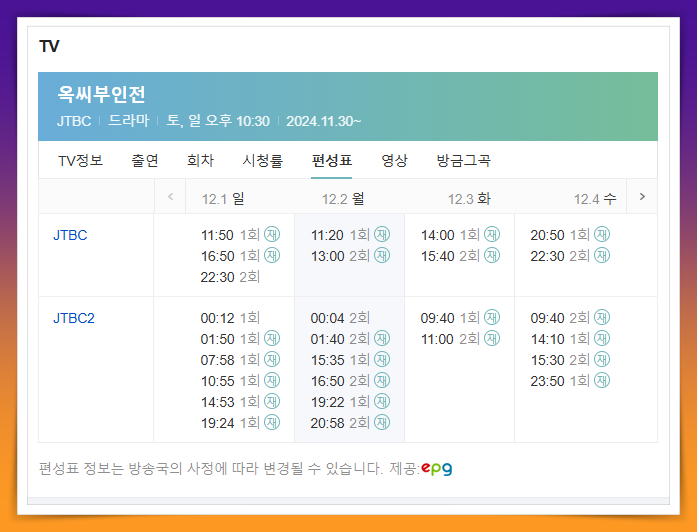Click rerun icon beside JTBC 11:50 1회
The width and height of the screenshot is (697, 532).
coord(272,234)
